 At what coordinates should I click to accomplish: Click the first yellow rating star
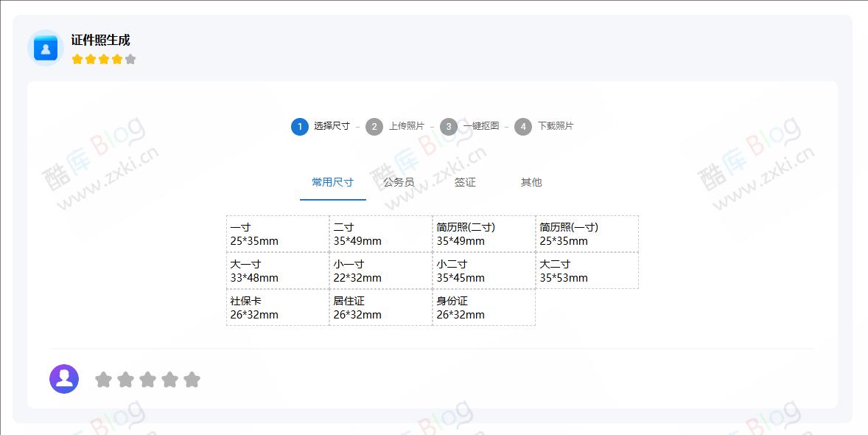pyautogui.click(x=77, y=58)
